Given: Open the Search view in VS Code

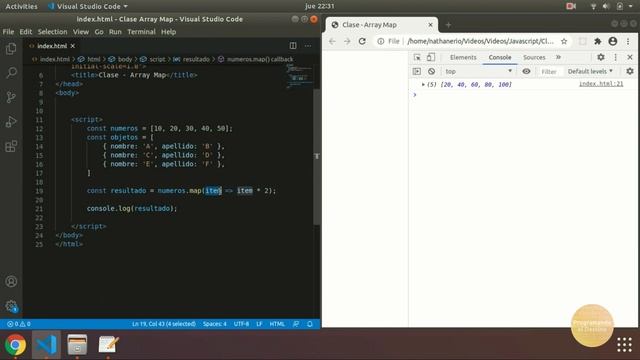Looking at the screenshot, I should pyautogui.click(x=11, y=73).
